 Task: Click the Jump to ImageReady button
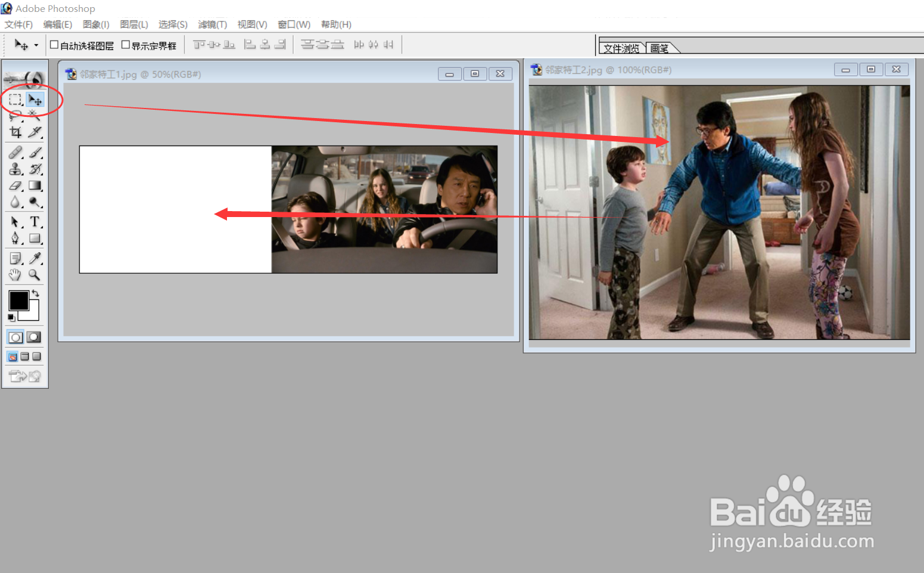pyautogui.click(x=25, y=376)
